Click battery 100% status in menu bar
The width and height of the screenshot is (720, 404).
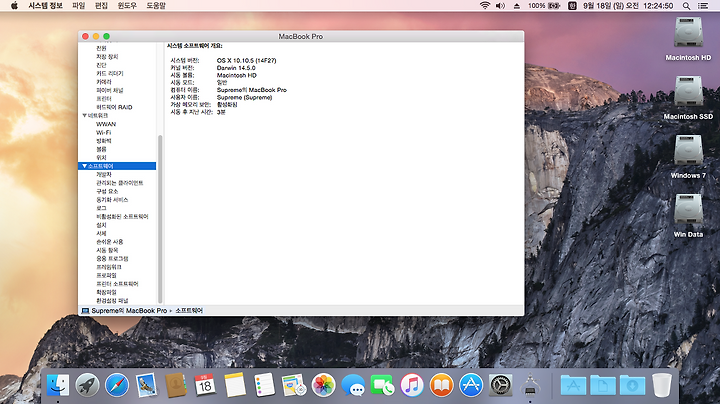(544, 6)
